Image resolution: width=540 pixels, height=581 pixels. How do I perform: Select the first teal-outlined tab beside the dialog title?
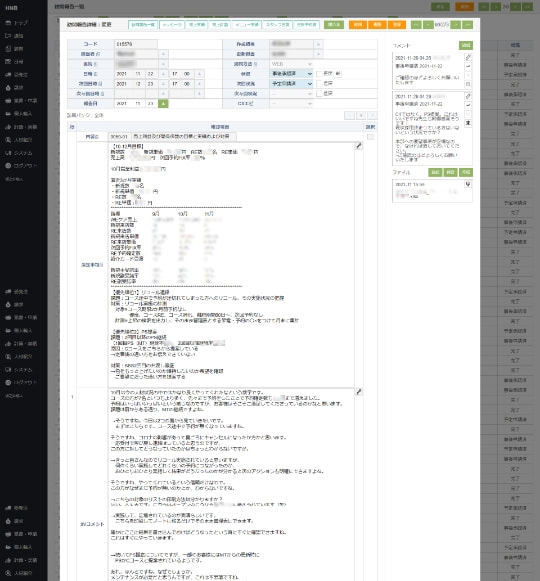pyautogui.click(x=143, y=24)
